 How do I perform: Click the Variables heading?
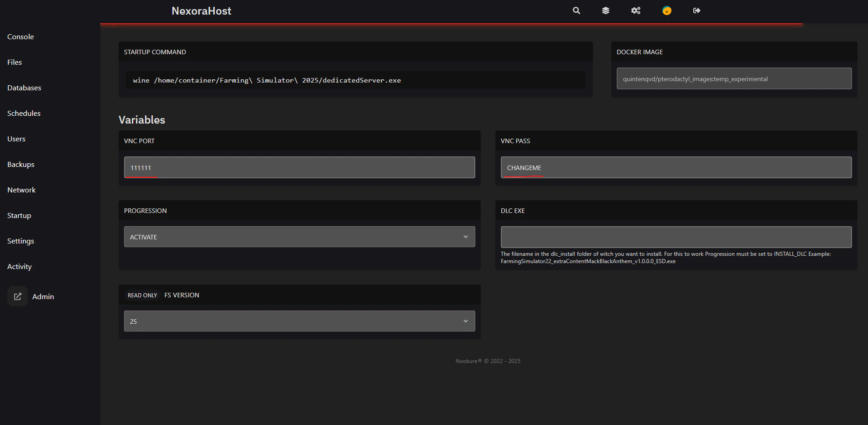(x=142, y=120)
